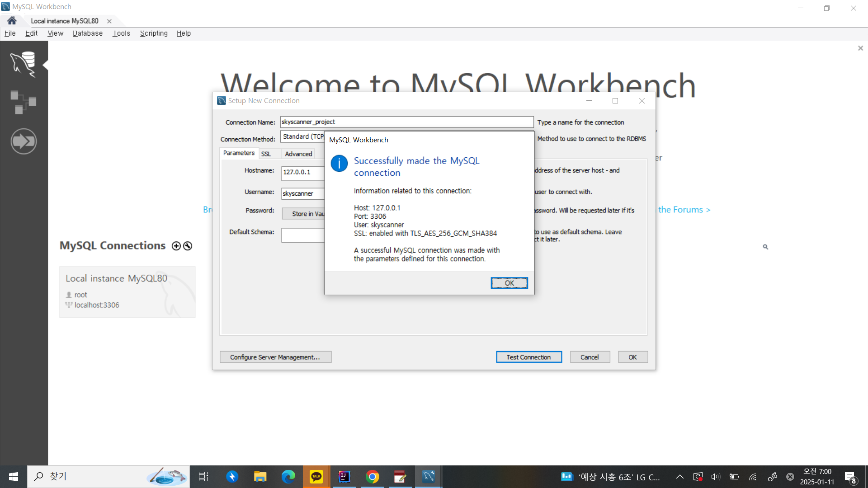Open the Database menu
The width and height of the screenshot is (868, 488).
tap(88, 33)
